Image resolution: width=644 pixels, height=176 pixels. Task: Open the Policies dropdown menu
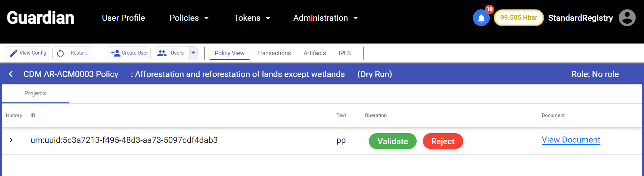[x=189, y=18]
